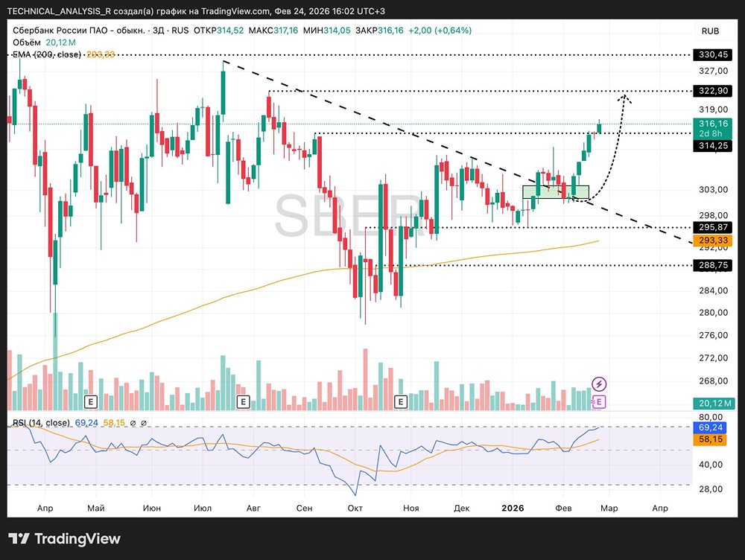Click the Дек label on time axis
The width and height of the screenshot is (745, 560).
(461, 508)
